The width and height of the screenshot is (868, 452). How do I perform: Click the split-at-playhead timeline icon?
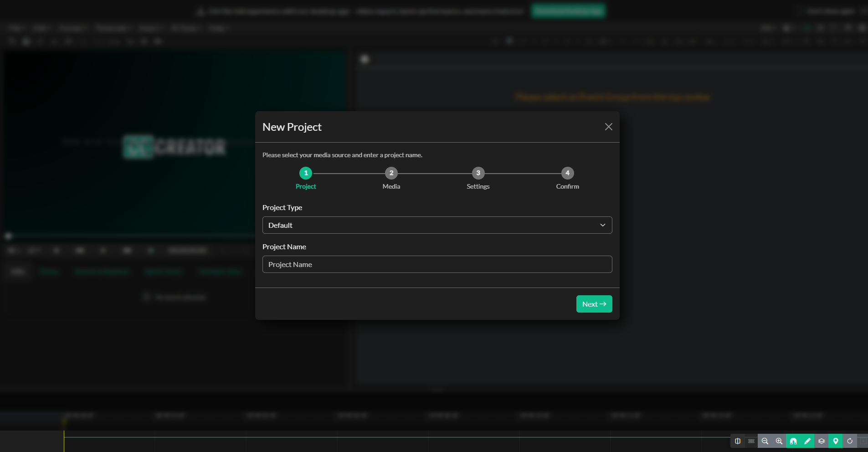point(737,441)
